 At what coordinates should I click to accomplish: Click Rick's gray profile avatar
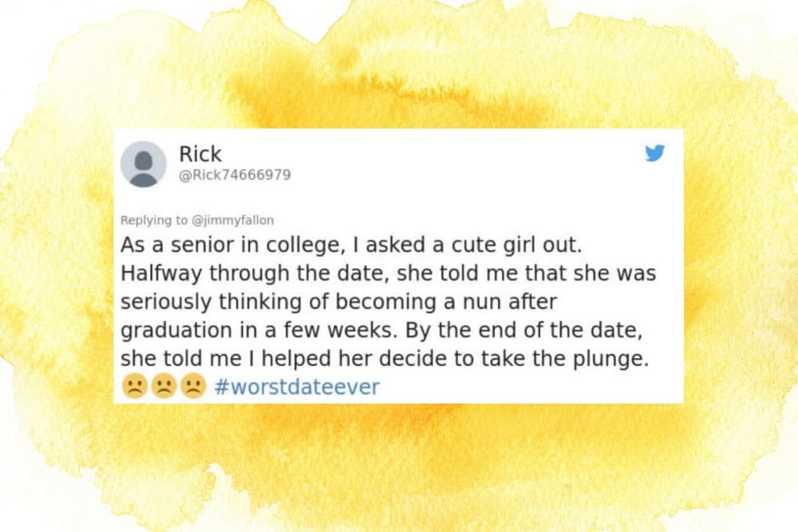point(143,164)
